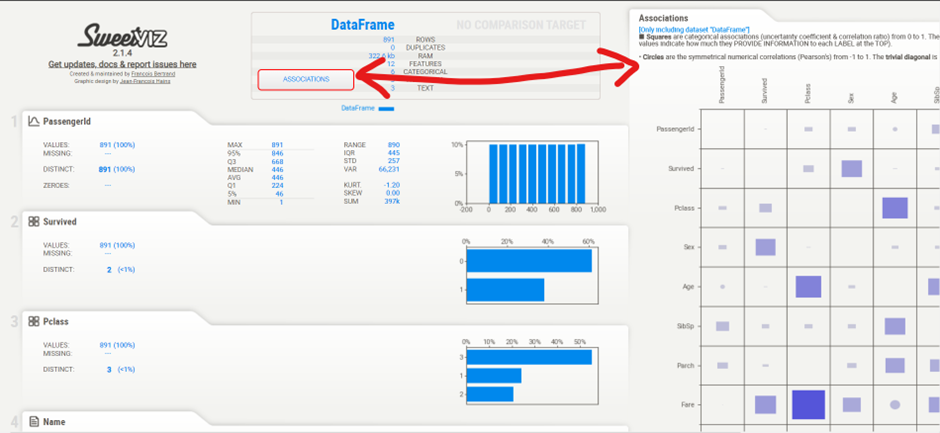This screenshot has width=940, height=433.
Task: Click square at Survived row, Sex column
Action: point(851,169)
